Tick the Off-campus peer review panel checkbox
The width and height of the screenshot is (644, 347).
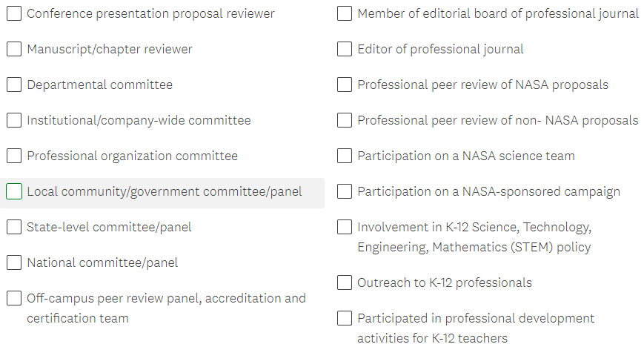coord(14,298)
